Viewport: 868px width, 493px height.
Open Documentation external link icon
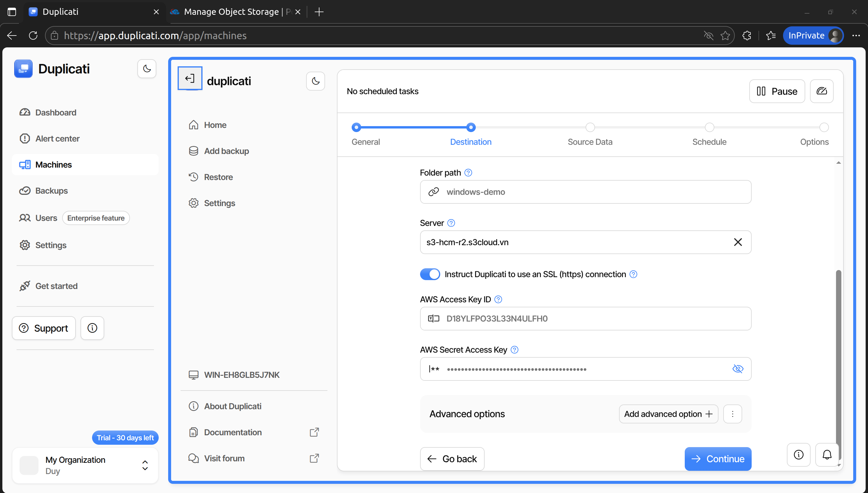[x=314, y=432]
